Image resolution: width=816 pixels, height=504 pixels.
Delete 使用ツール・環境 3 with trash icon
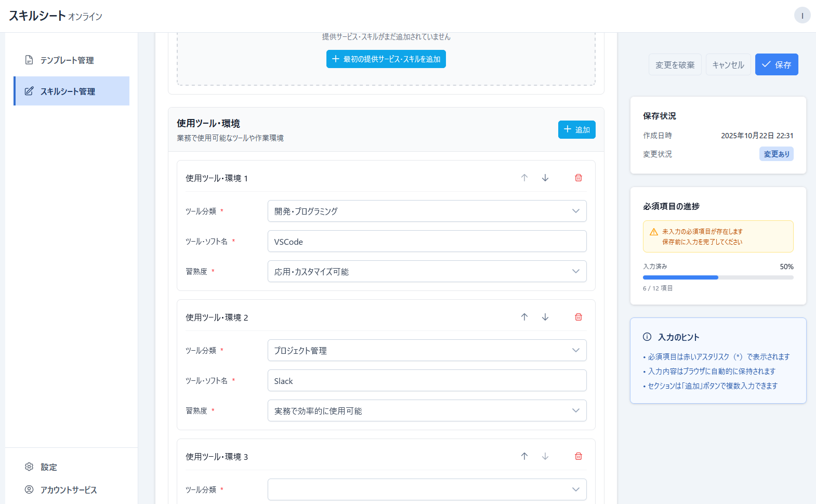[x=578, y=456]
